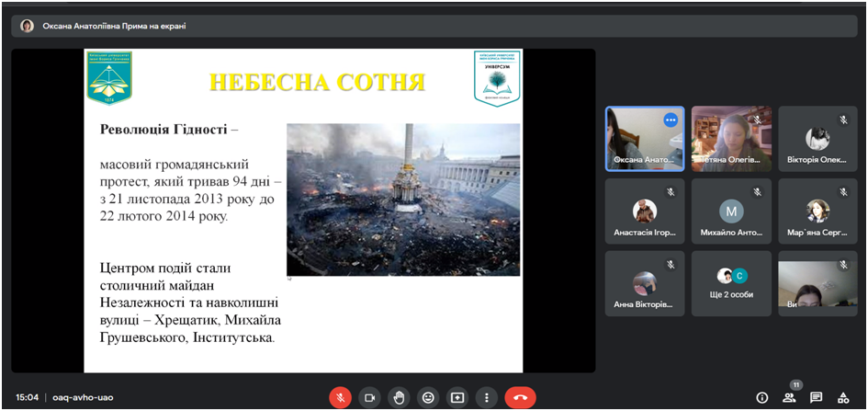Click Анастасія Ігор… avatar photo
The height and width of the screenshot is (411, 868).
pos(645,211)
